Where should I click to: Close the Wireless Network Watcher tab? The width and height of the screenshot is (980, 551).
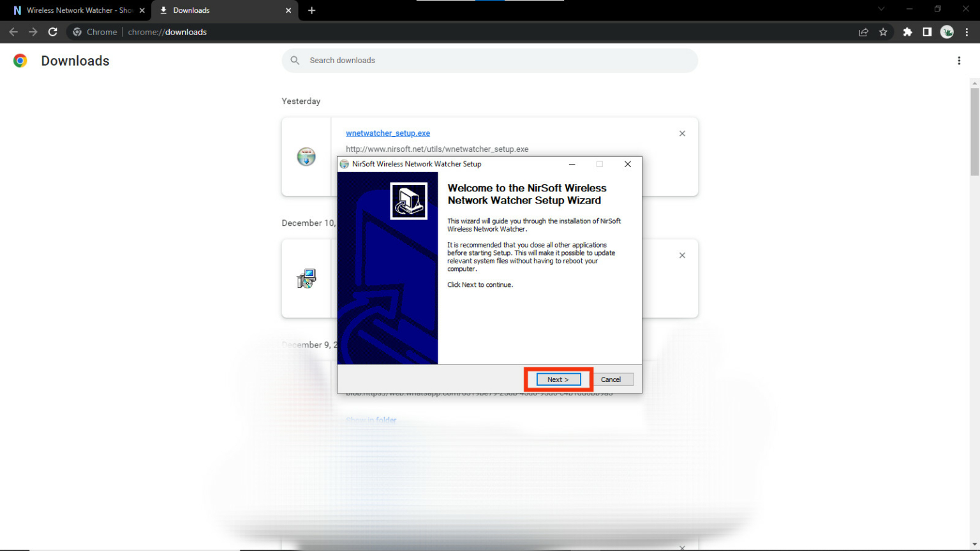[142, 10]
